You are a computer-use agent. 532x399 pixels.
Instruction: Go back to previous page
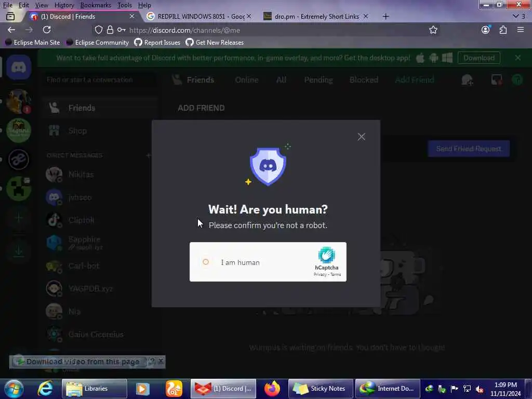pyautogui.click(x=11, y=30)
